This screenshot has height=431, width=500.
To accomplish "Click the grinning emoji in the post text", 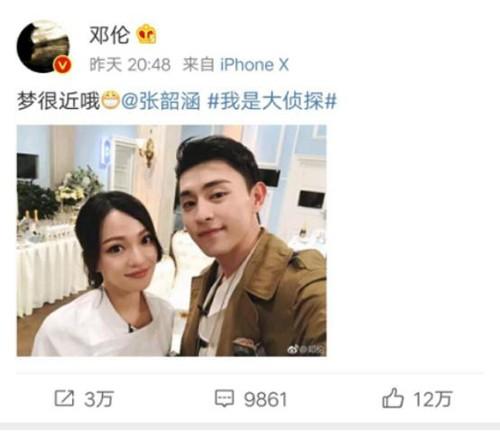I will 110,100.
